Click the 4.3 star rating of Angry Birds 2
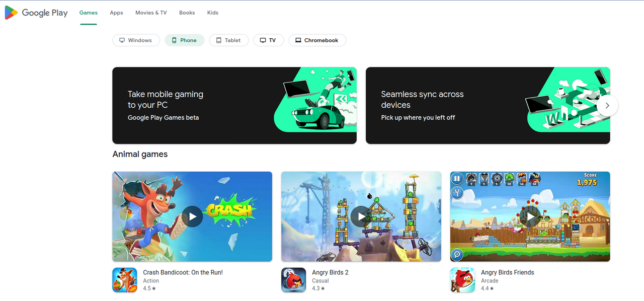644x301 pixels. pos(318,288)
